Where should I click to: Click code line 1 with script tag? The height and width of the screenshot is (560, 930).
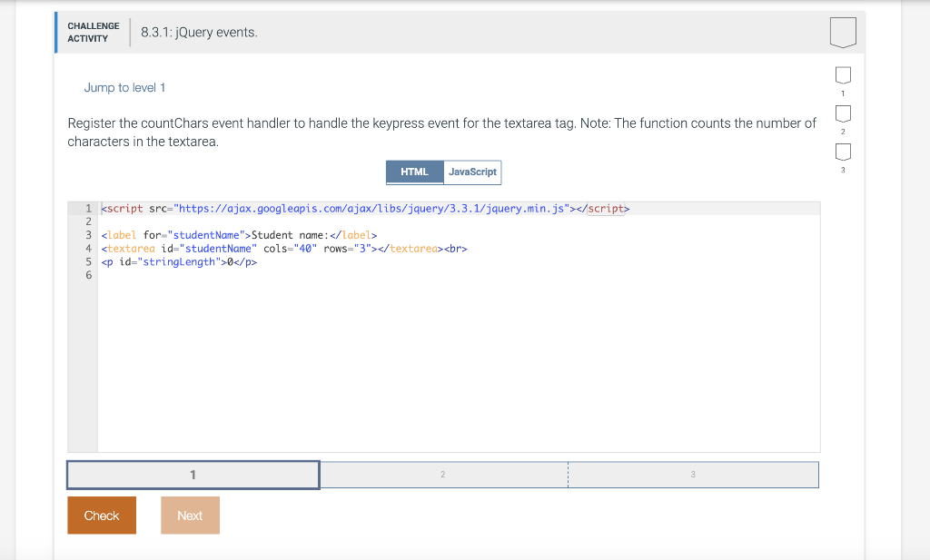pyautogui.click(x=365, y=209)
